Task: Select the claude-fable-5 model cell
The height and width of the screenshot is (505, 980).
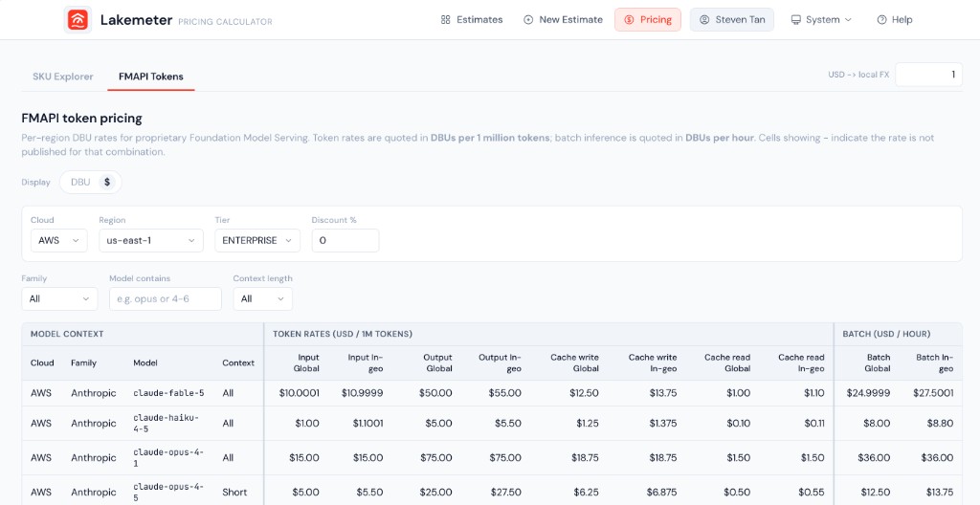Action: (168, 393)
